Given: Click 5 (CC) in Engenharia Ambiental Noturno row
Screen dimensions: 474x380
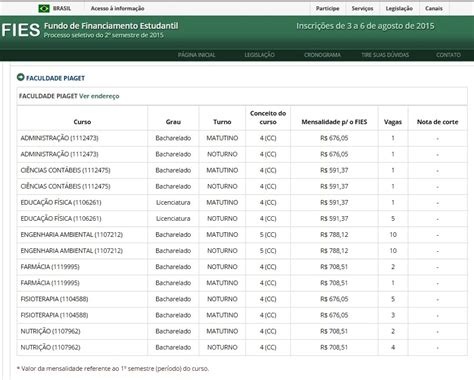Looking at the screenshot, I should tap(268, 251).
